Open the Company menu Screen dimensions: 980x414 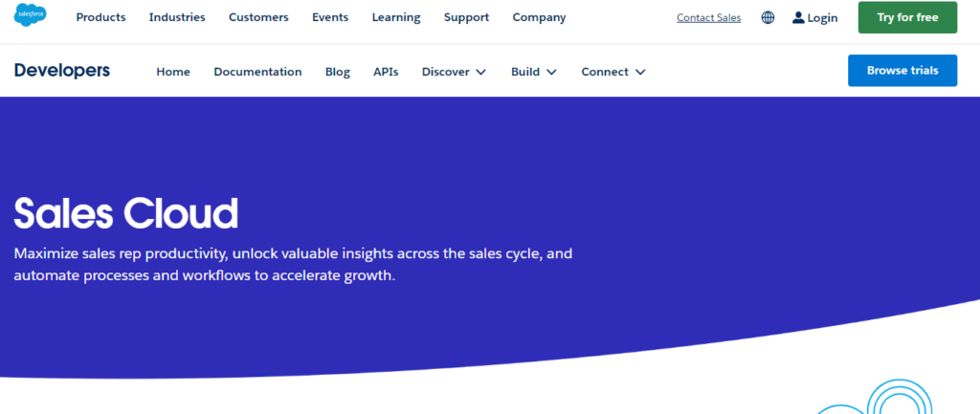tap(540, 17)
